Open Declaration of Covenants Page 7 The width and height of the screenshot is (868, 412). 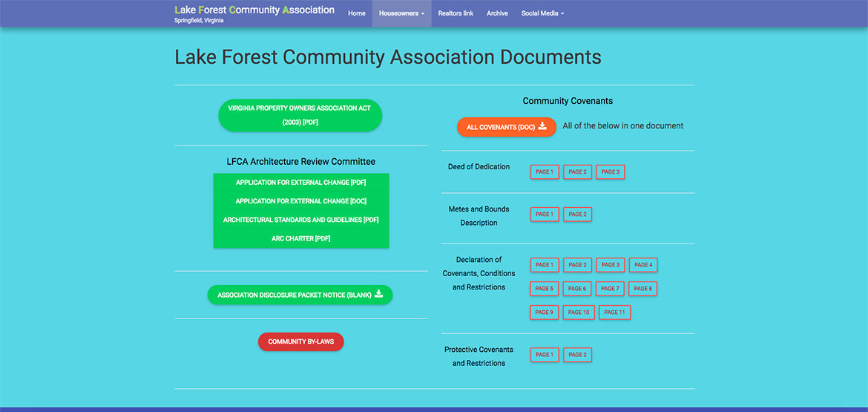pos(611,289)
